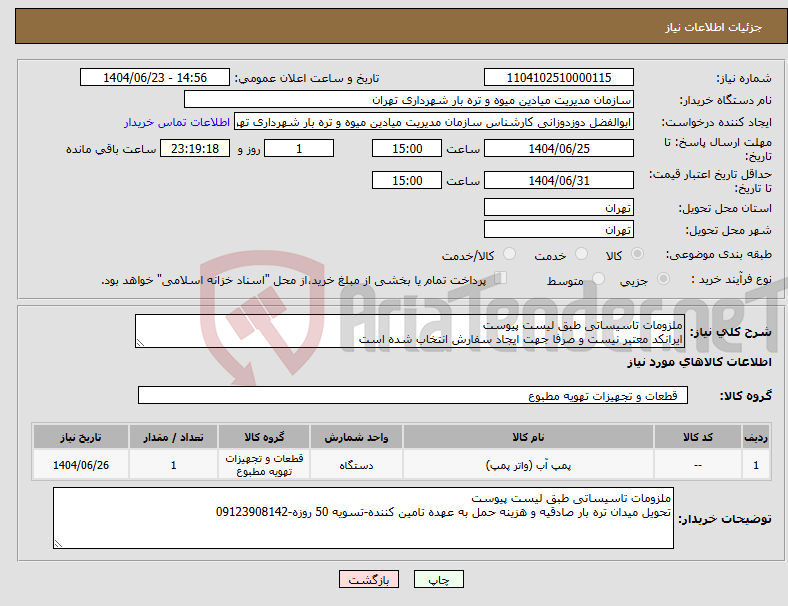
Task: Click the remaining time field 23:19:18
Action: tap(195, 148)
